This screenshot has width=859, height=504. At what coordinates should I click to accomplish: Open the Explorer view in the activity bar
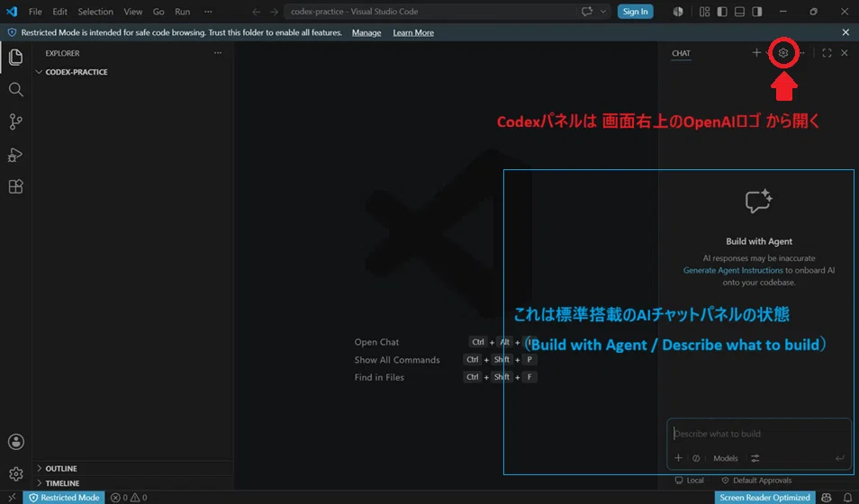tap(15, 57)
